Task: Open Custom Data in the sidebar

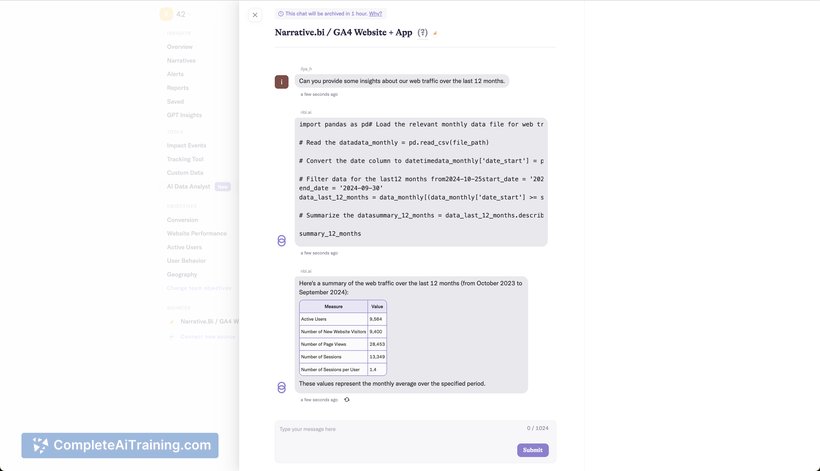Action: click(185, 173)
